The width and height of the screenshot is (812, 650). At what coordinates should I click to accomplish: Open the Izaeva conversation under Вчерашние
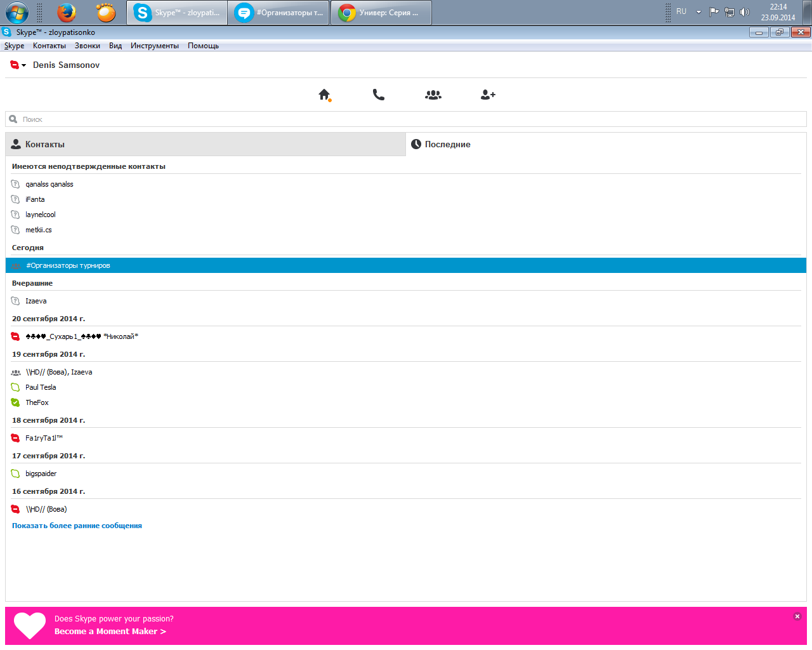tap(406, 301)
